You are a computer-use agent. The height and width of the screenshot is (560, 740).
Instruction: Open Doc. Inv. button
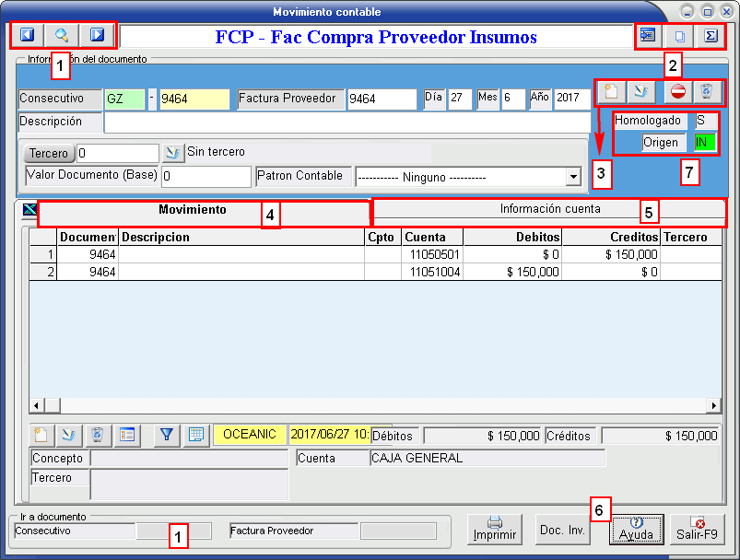coord(563,530)
